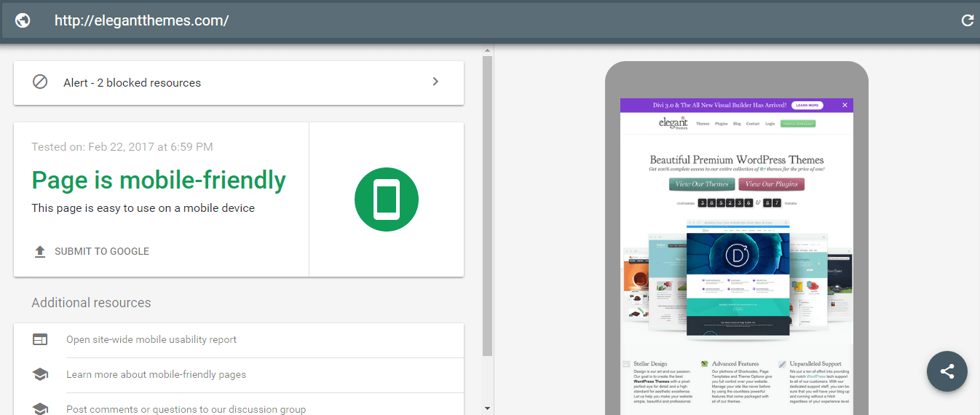This screenshot has height=415, width=980.
Task: Click the blocked resources alert icon
Action: pos(40,82)
